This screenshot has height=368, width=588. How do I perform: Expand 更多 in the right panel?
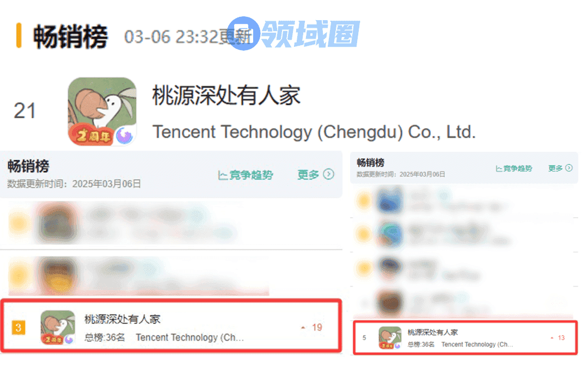click(560, 168)
